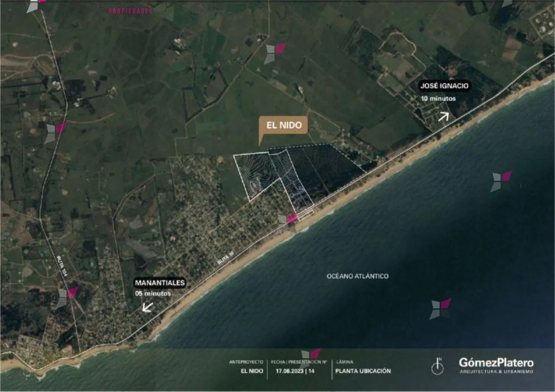
Task: Click the watermark logo on Ruta 10 beachfront
Action: click(x=288, y=222)
